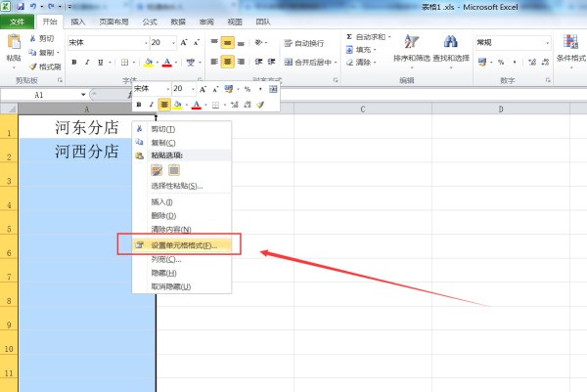This screenshot has width=587, height=392.
Task: Toggle Italic in ribbon font group
Action: [x=87, y=63]
